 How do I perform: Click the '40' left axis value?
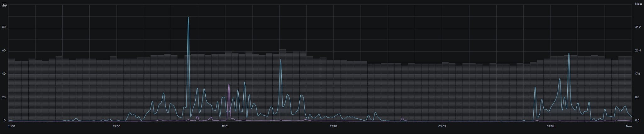[4, 74]
